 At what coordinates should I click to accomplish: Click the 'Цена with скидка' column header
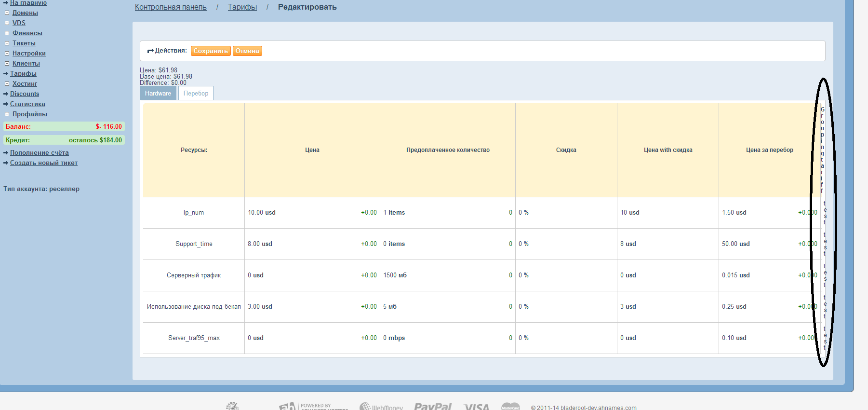coord(668,150)
